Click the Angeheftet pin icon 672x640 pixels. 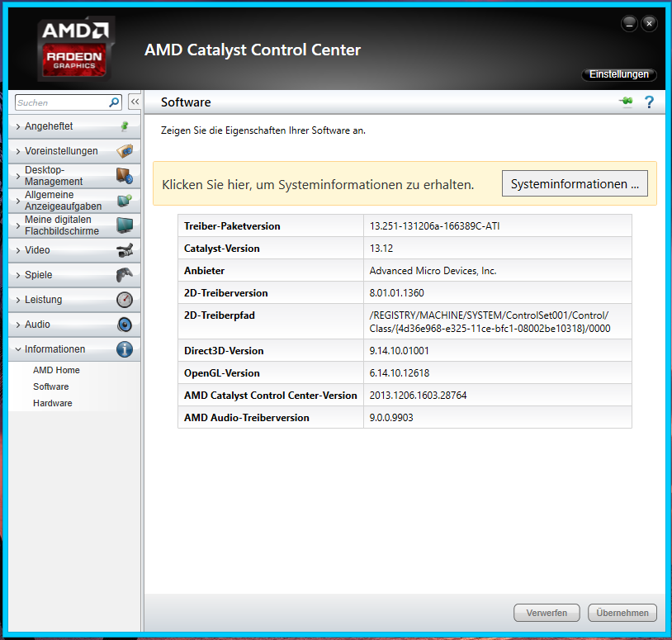point(125,126)
